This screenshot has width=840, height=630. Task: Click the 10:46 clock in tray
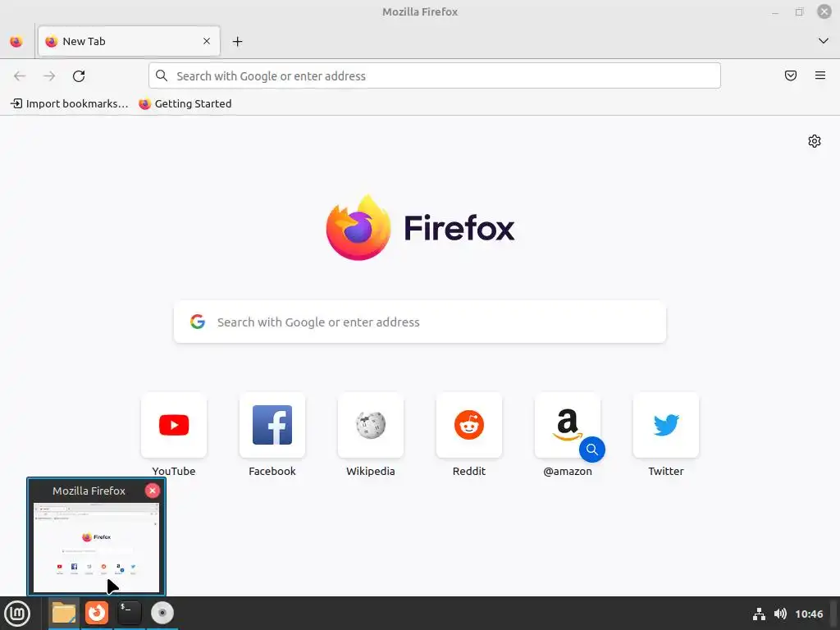coord(809,614)
